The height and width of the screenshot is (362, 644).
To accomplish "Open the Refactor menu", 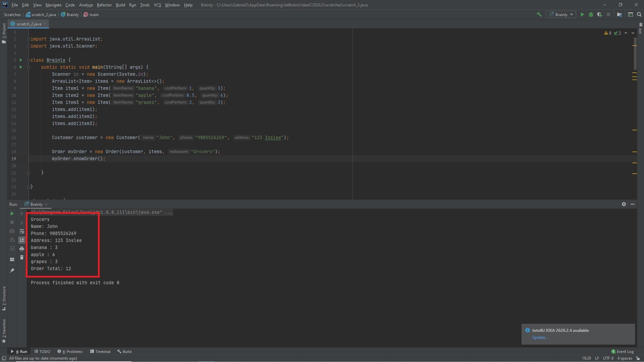I will click(104, 5).
